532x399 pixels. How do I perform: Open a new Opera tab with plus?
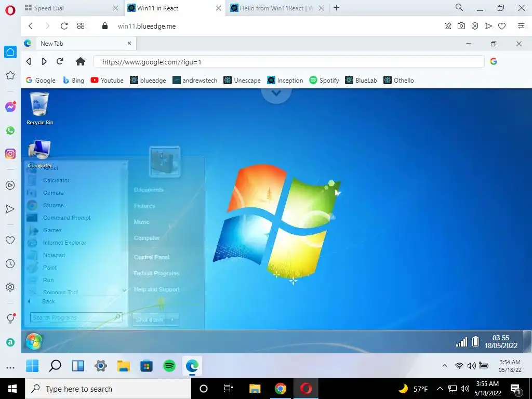coord(336,8)
